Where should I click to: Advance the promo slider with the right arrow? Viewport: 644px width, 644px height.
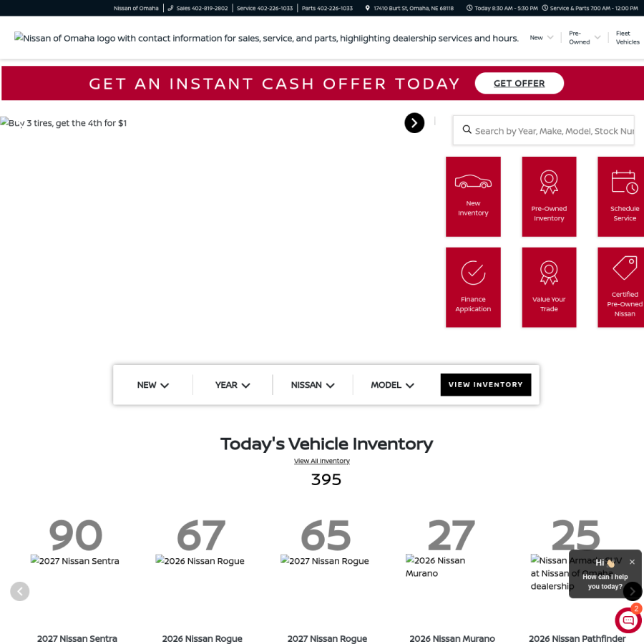(414, 123)
